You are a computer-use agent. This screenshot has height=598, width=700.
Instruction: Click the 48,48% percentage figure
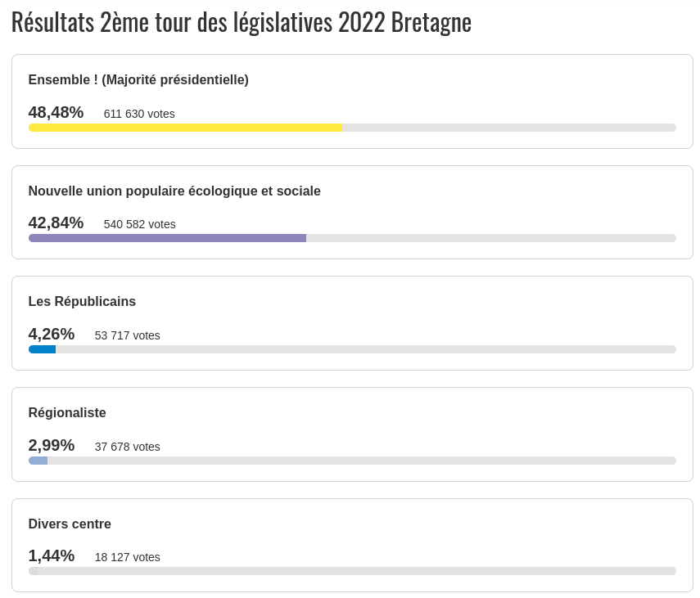click(56, 112)
